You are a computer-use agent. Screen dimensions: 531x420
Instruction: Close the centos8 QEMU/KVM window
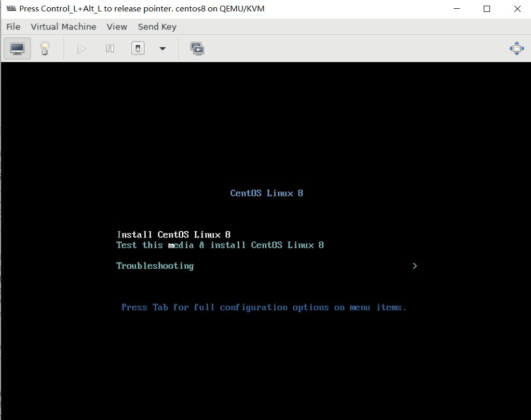(x=518, y=9)
